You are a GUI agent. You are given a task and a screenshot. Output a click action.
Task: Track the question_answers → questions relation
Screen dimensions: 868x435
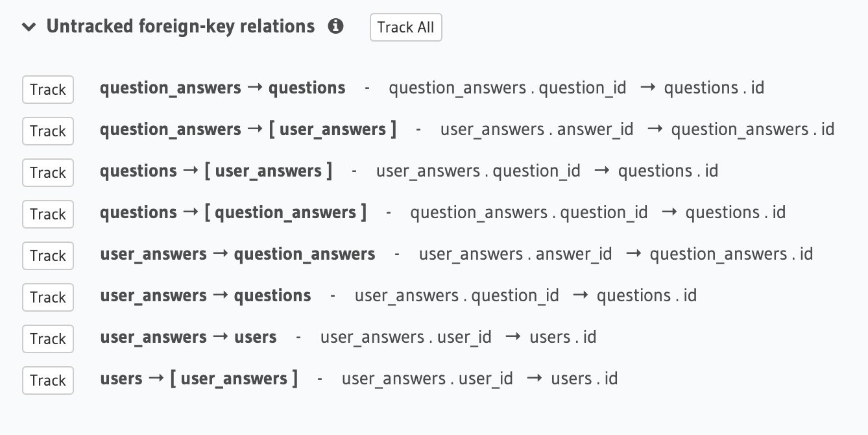[48, 90]
